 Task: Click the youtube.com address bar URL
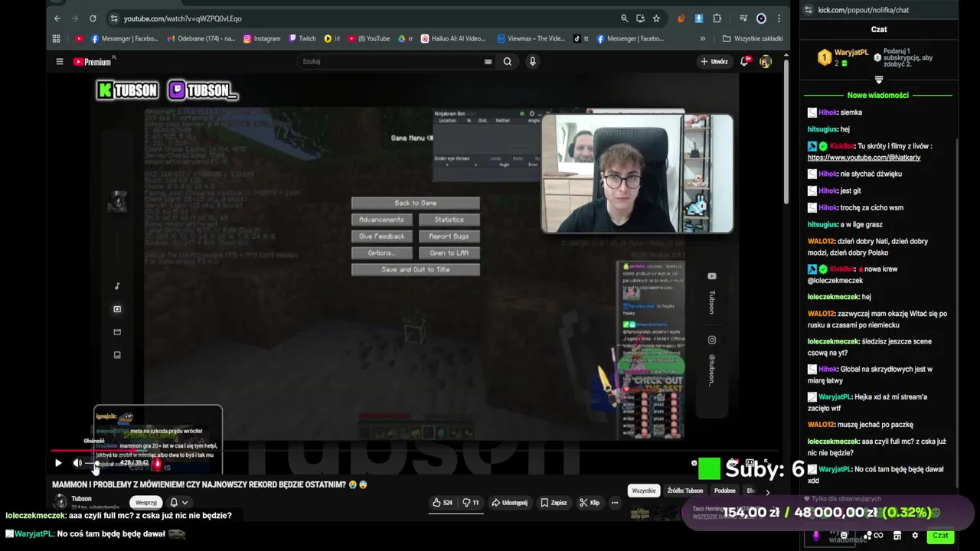182,18
